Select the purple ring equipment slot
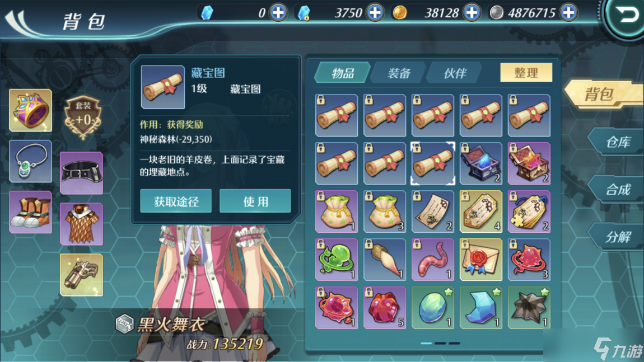Screen dimensions: 644x362 (x=30, y=110)
